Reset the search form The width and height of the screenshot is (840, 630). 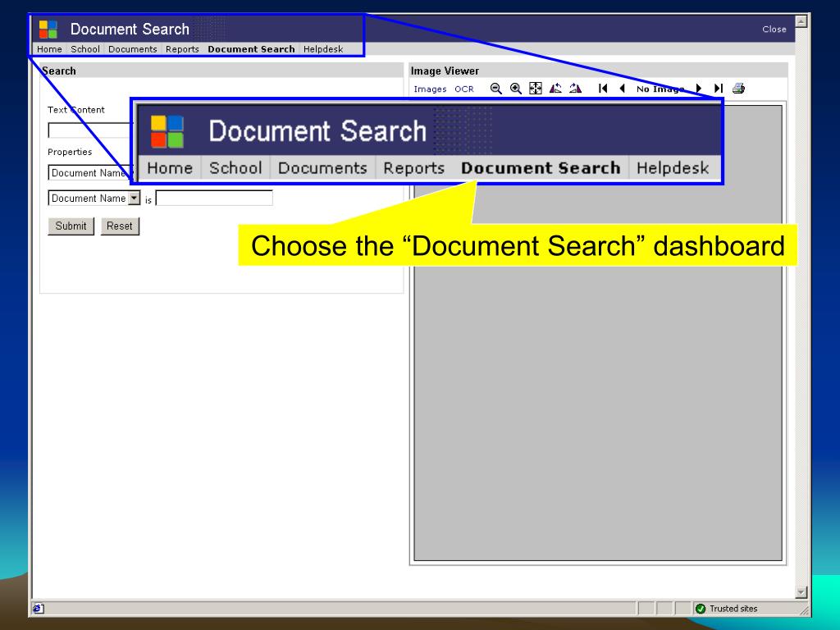click(x=120, y=226)
